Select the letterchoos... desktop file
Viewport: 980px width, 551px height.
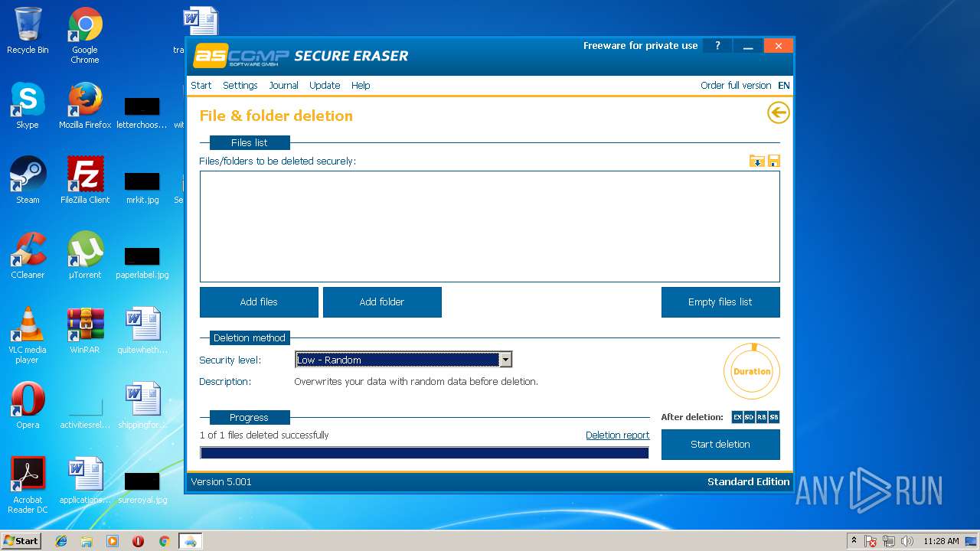(142, 112)
